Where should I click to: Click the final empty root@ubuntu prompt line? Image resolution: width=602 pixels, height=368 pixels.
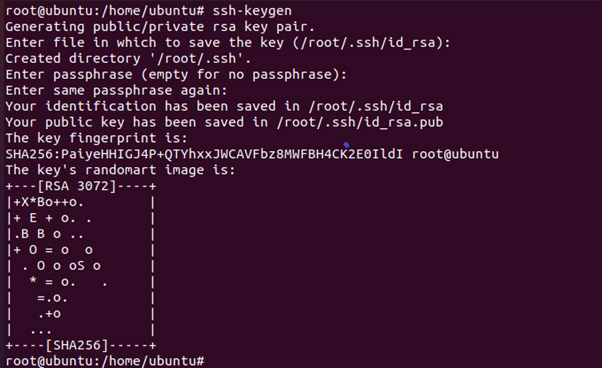pyautogui.click(x=105, y=361)
